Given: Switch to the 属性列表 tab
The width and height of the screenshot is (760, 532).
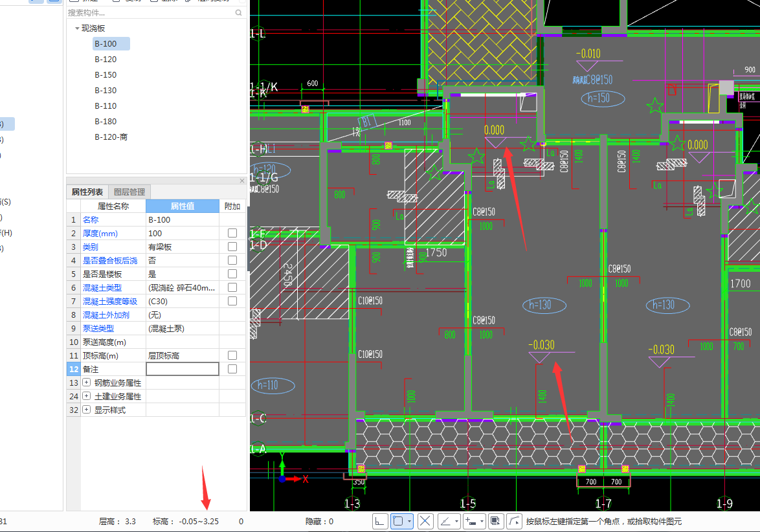Looking at the screenshot, I should tap(87, 192).
